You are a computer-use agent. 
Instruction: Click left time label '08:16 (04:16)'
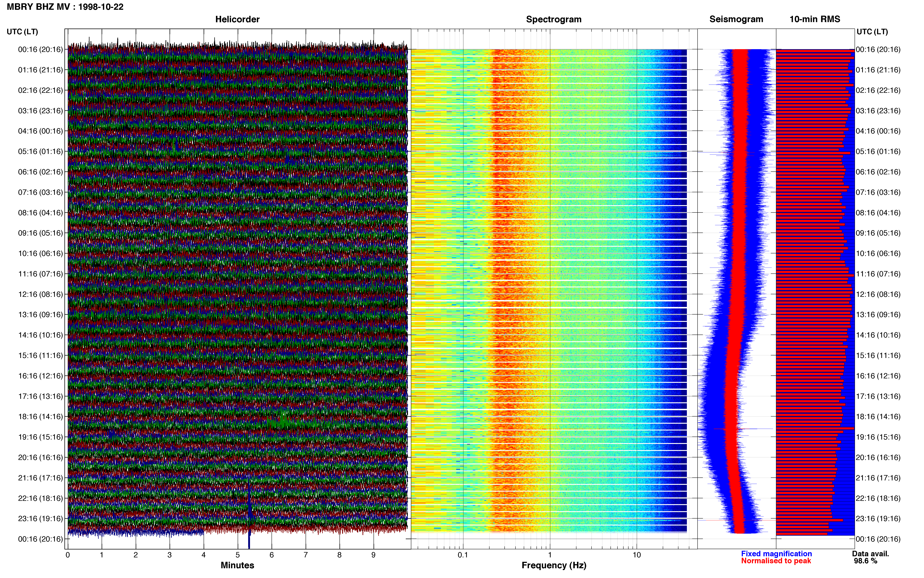41,213
